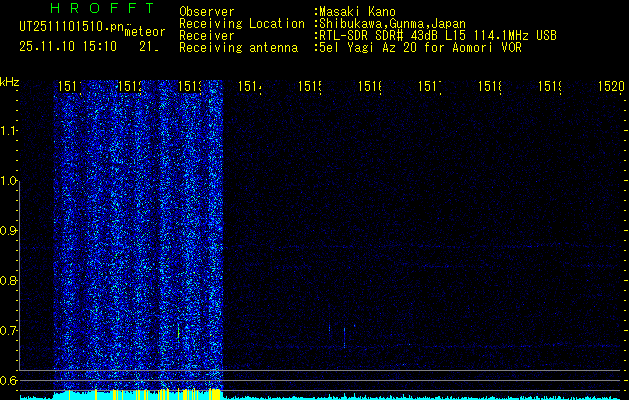The image size is (629, 400).
Task: Click the kHz axis unit label
Action: [9, 83]
